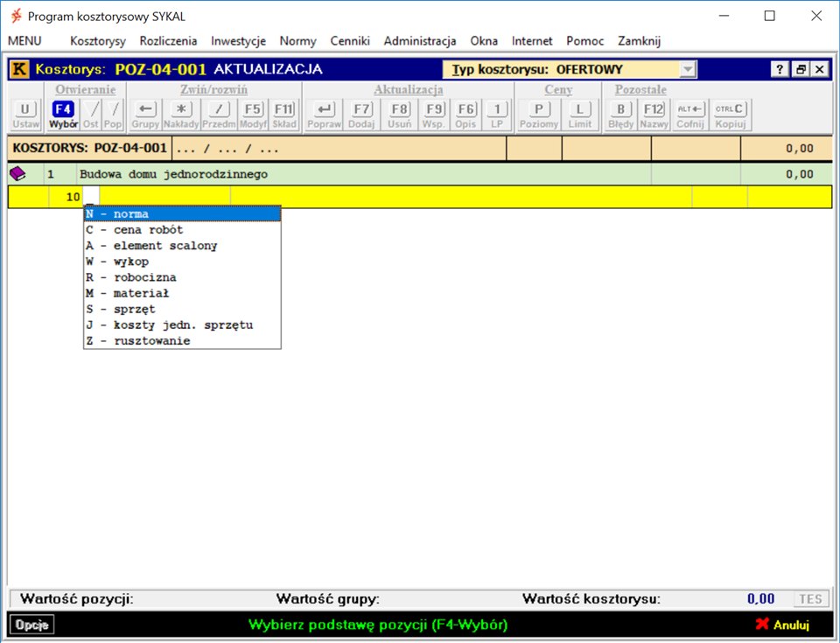Click Zamknij in the menu bar

(x=639, y=41)
